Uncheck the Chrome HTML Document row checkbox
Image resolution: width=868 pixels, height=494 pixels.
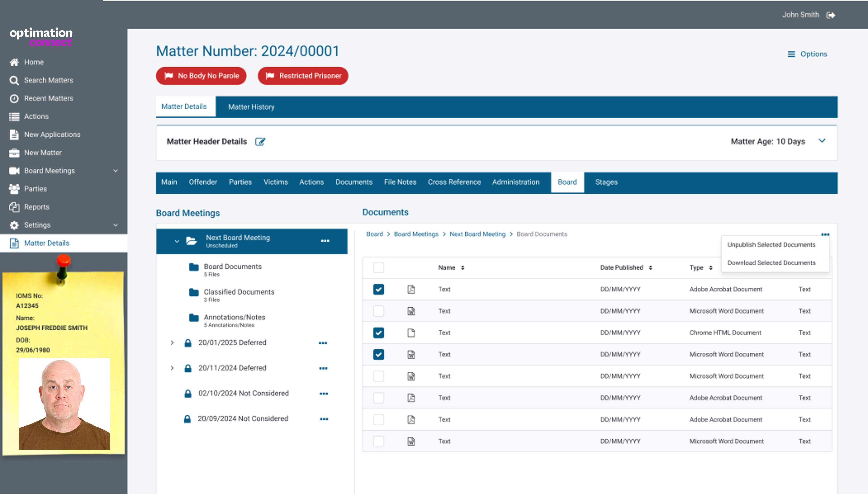[x=378, y=333]
